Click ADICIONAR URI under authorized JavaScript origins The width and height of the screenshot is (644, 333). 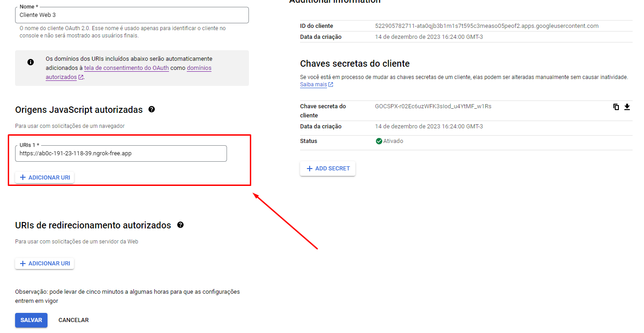pos(44,177)
